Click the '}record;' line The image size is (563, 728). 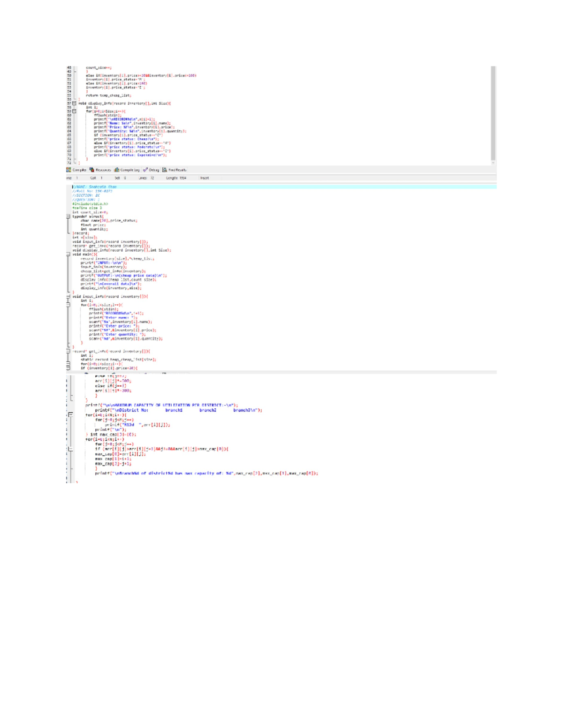(80, 233)
